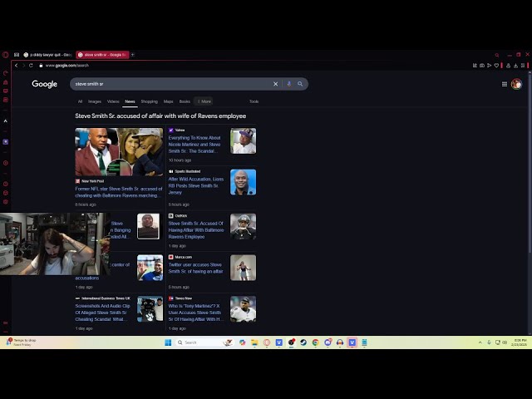Viewport: 532px width, 399px height.
Task: Open the search Tools options
Action: (x=254, y=101)
